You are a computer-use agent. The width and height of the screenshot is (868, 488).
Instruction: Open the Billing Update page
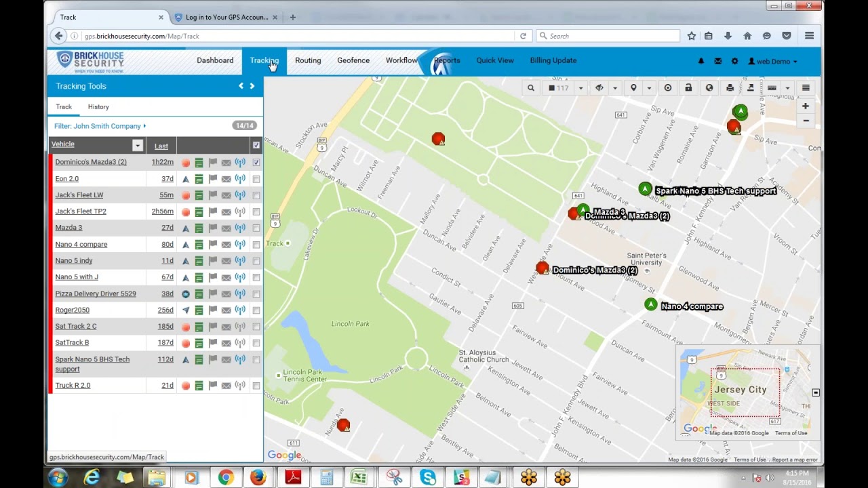pos(553,60)
